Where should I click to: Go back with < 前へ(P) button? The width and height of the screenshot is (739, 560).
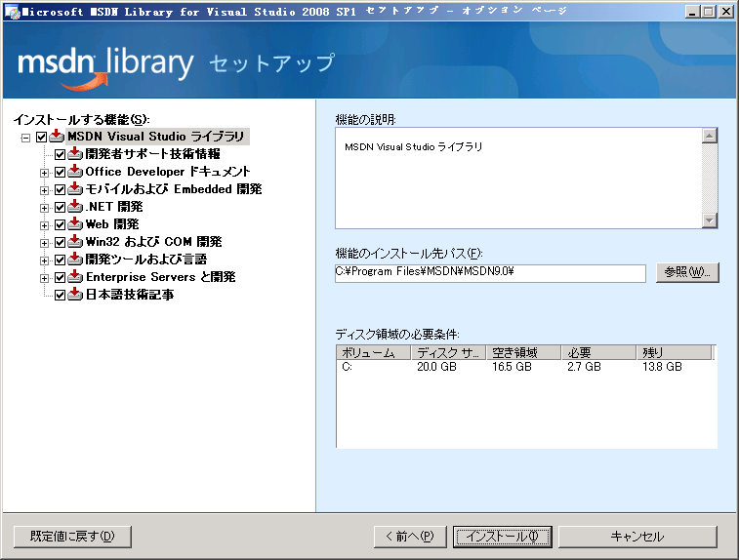pos(410,537)
